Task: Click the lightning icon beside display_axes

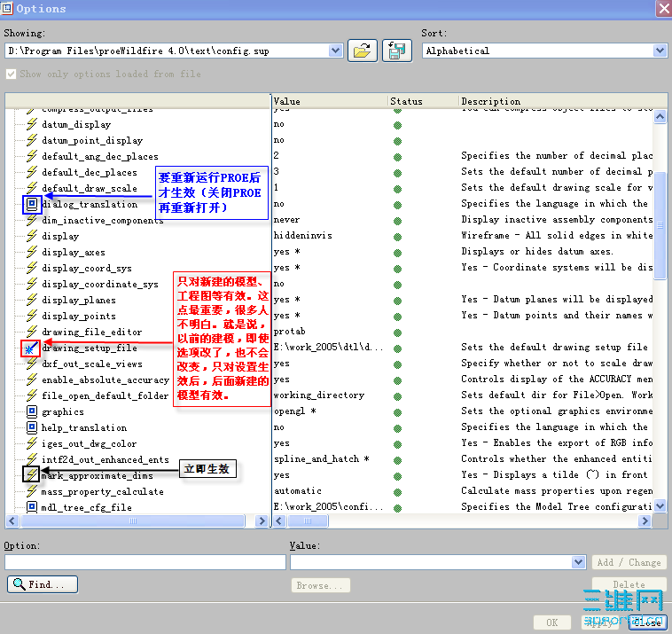Action: coord(32,252)
